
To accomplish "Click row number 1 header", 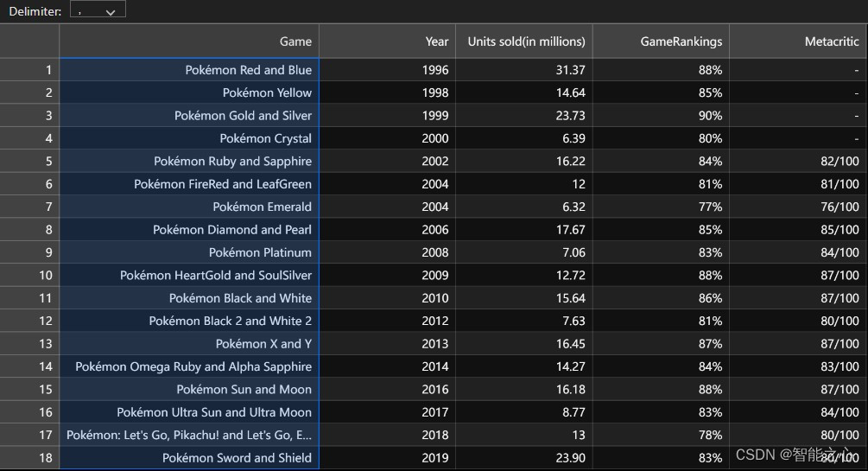I will (x=29, y=70).
